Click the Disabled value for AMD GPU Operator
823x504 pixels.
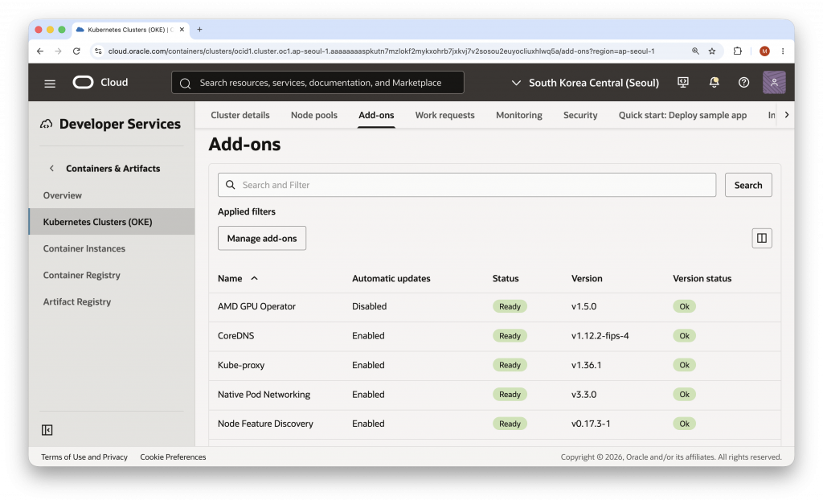[370, 306]
